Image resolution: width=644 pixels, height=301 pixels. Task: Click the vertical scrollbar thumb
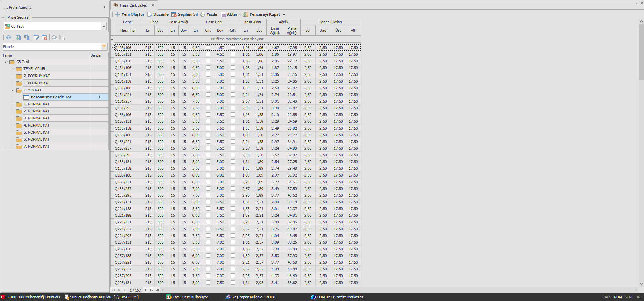641,52
